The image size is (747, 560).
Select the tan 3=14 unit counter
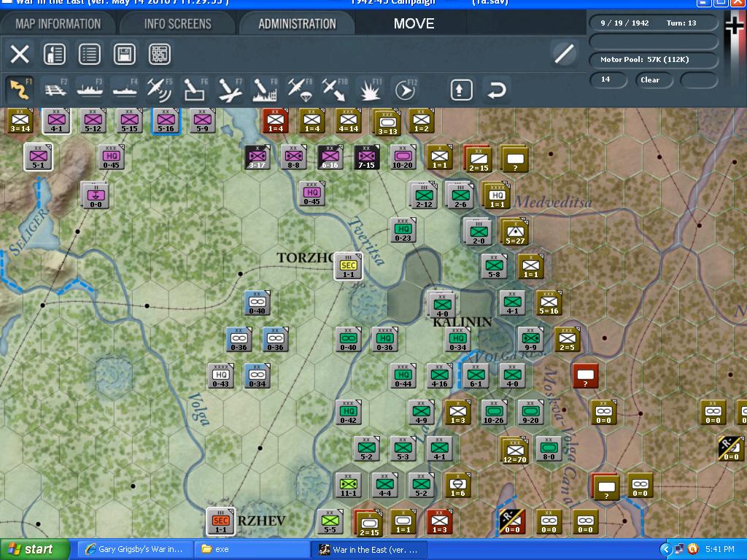click(20, 120)
